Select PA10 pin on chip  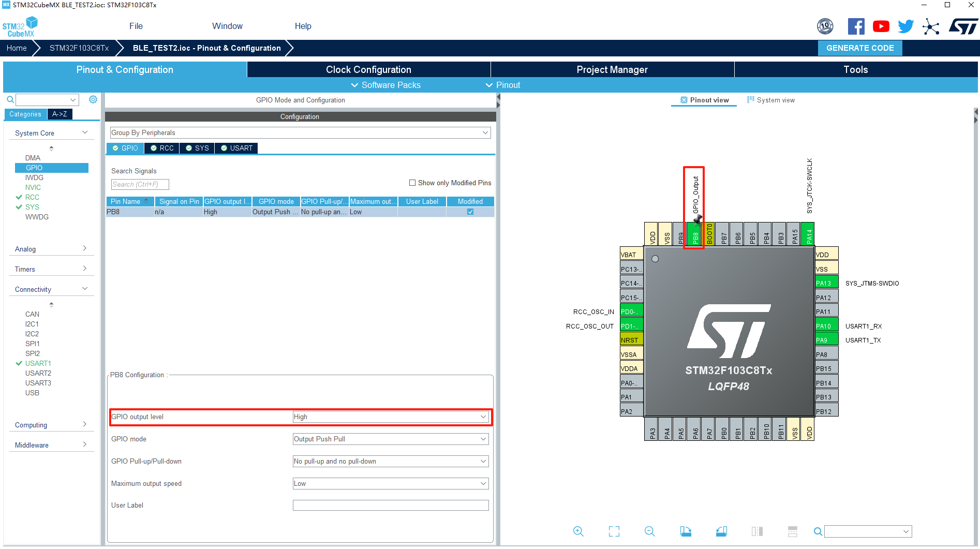click(x=826, y=326)
